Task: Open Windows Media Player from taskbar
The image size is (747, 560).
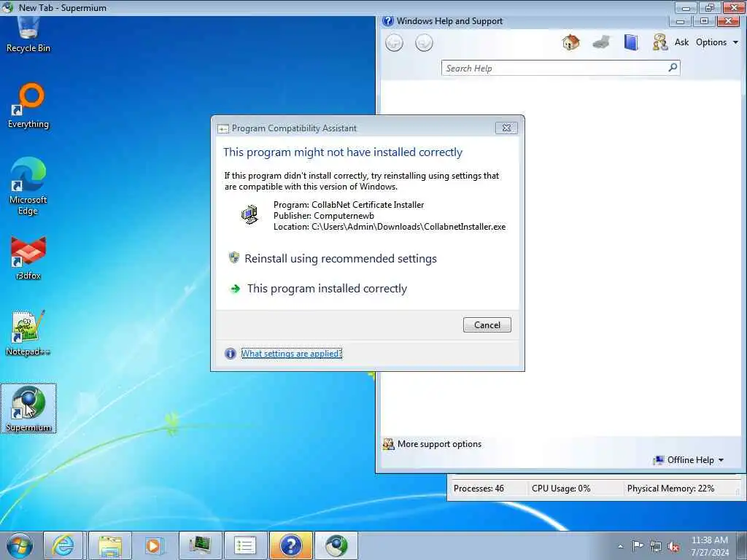Action: click(154, 545)
